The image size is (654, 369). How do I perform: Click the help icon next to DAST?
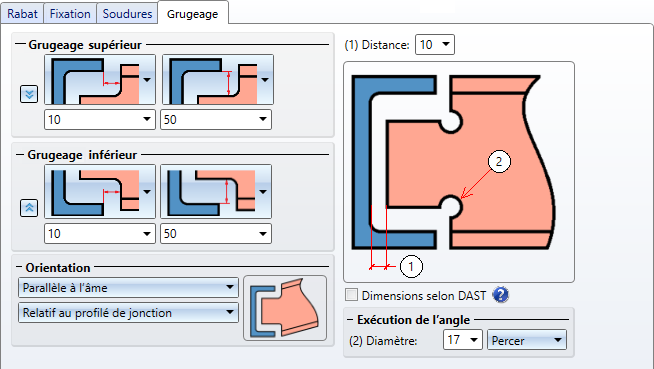pyautogui.click(x=501, y=295)
